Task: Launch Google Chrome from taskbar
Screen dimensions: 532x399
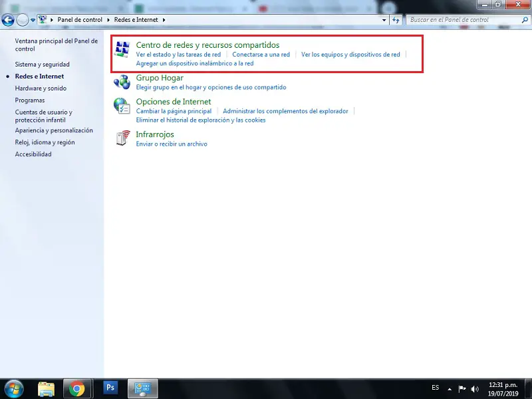Action: pos(77,389)
